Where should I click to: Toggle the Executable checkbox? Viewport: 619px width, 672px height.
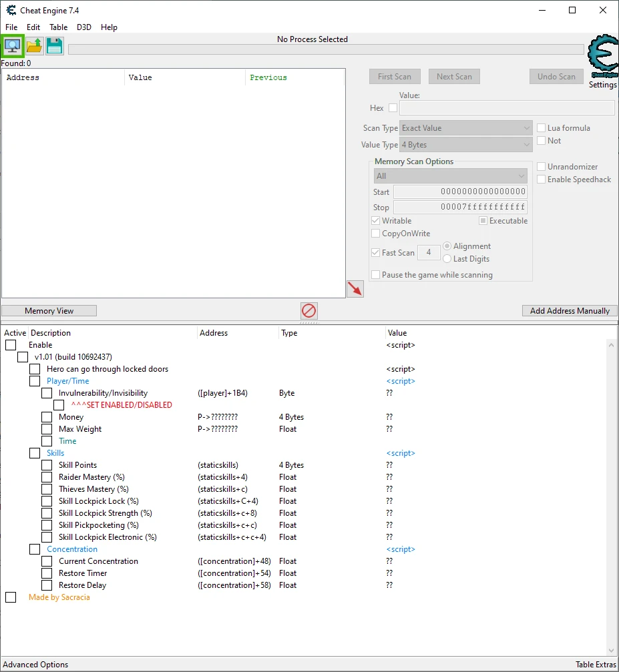[483, 221]
